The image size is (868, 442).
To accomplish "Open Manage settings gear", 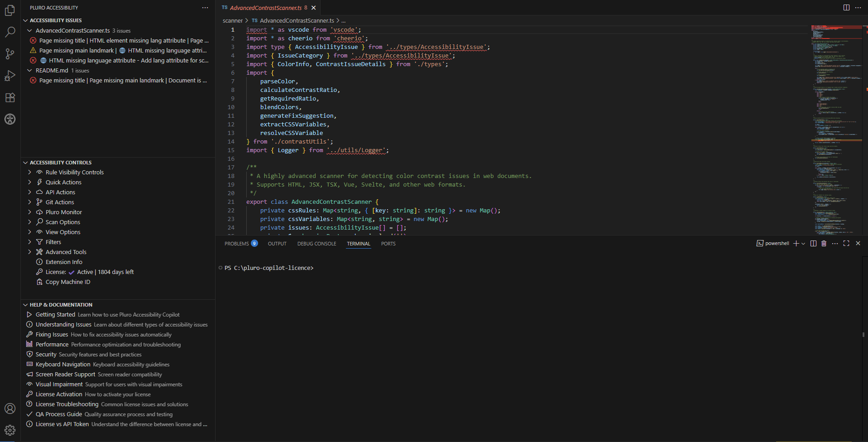I will coord(10,430).
